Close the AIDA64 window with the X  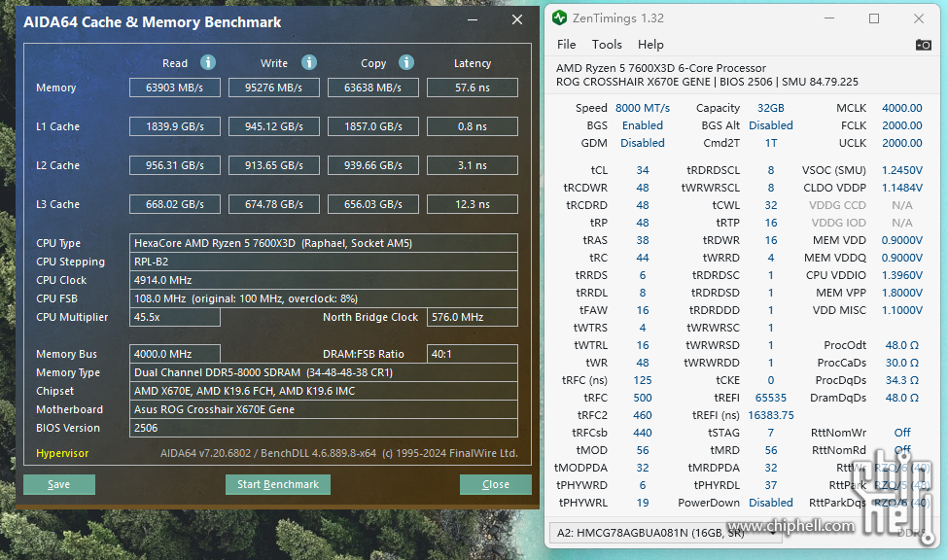517,20
